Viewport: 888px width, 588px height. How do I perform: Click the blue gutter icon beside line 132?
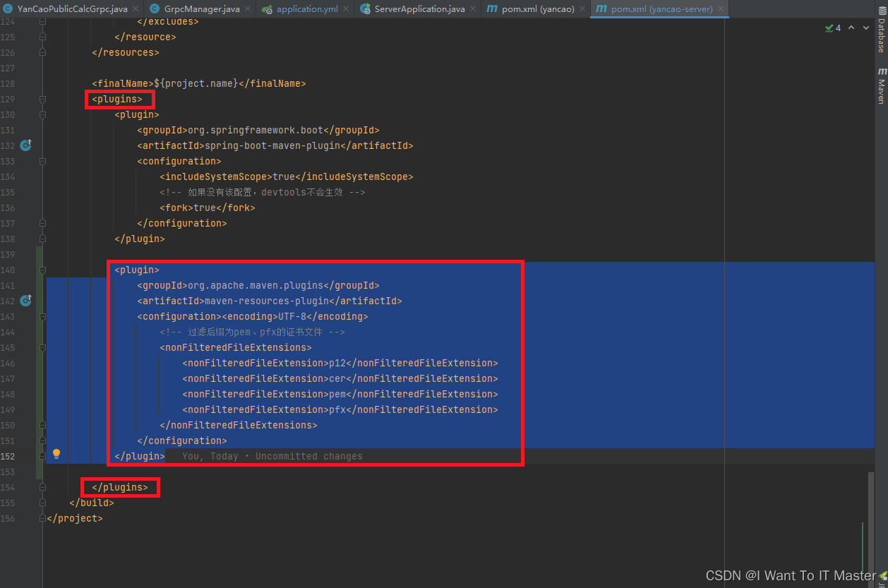pos(25,145)
